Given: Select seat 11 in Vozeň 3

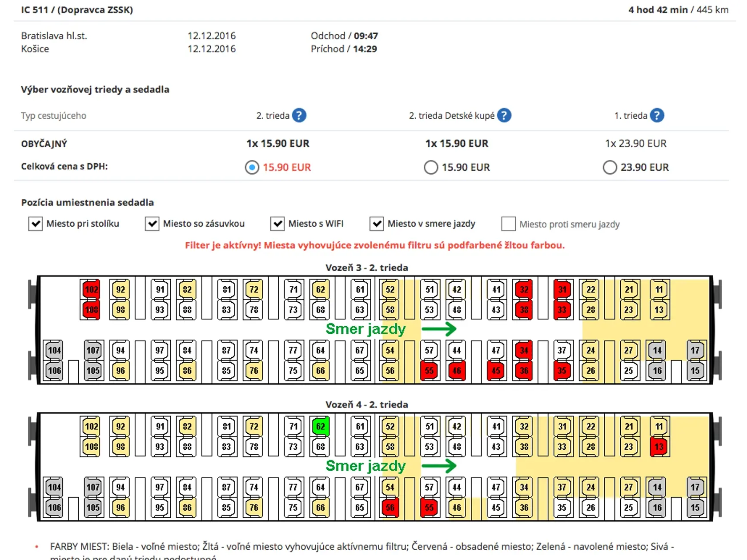Looking at the screenshot, I should [x=659, y=289].
